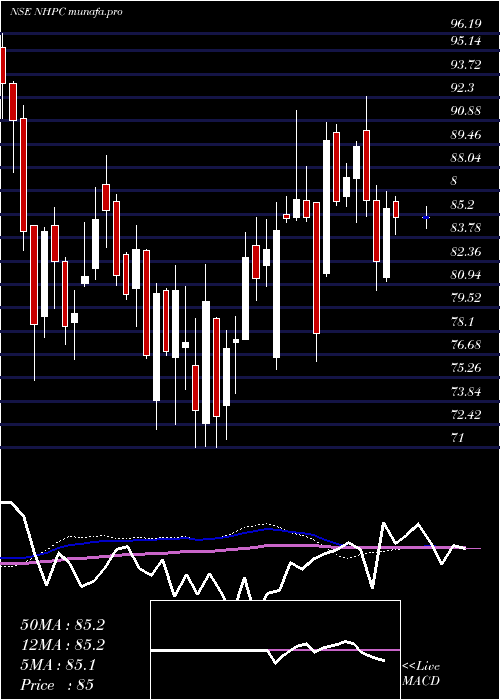This screenshot has height=700, width=500.
Task: Click inside the Live MACD inset box
Action: click(x=275, y=650)
